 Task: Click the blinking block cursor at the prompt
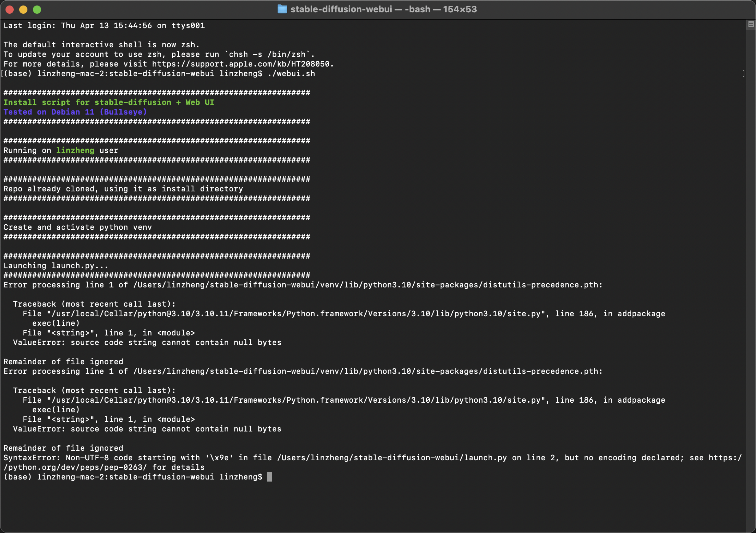pyautogui.click(x=269, y=477)
